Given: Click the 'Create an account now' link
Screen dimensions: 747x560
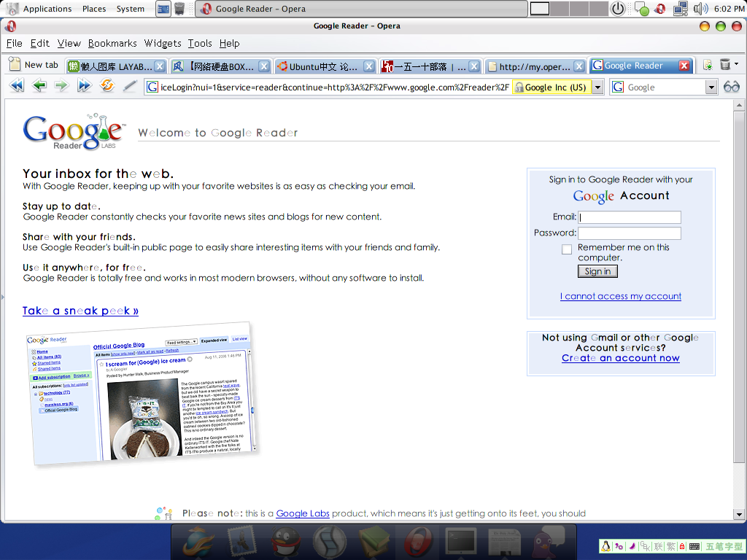Looking at the screenshot, I should coord(620,358).
